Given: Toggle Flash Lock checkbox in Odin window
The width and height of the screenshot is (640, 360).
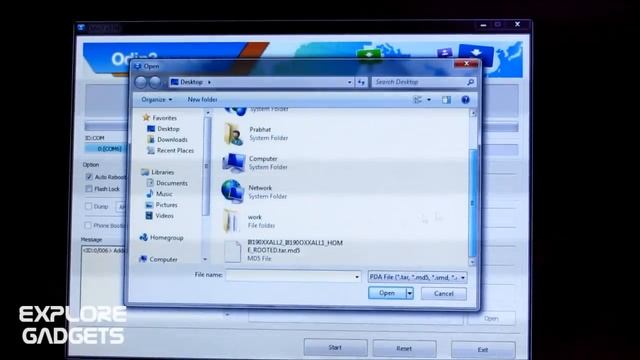Looking at the screenshot, I should coord(89,189).
